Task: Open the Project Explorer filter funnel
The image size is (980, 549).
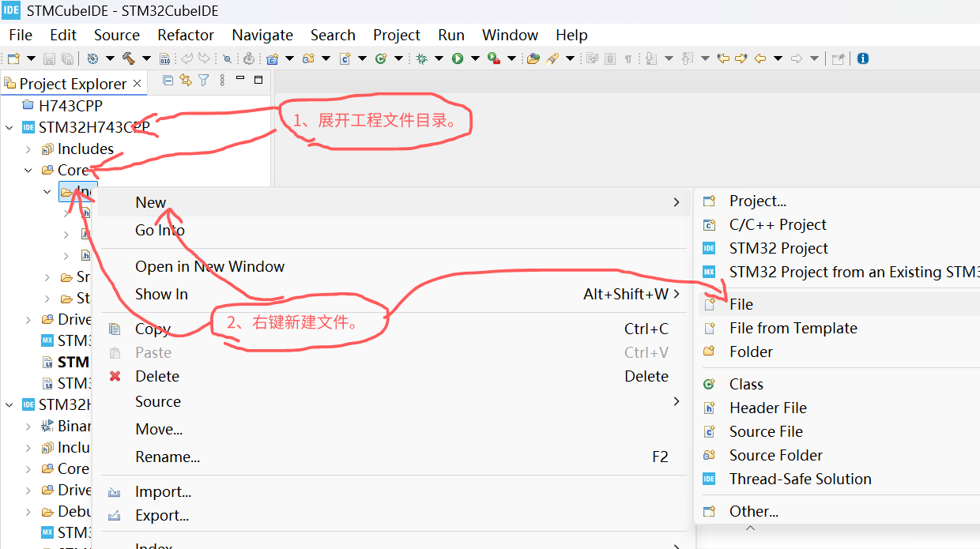Action: tap(203, 80)
